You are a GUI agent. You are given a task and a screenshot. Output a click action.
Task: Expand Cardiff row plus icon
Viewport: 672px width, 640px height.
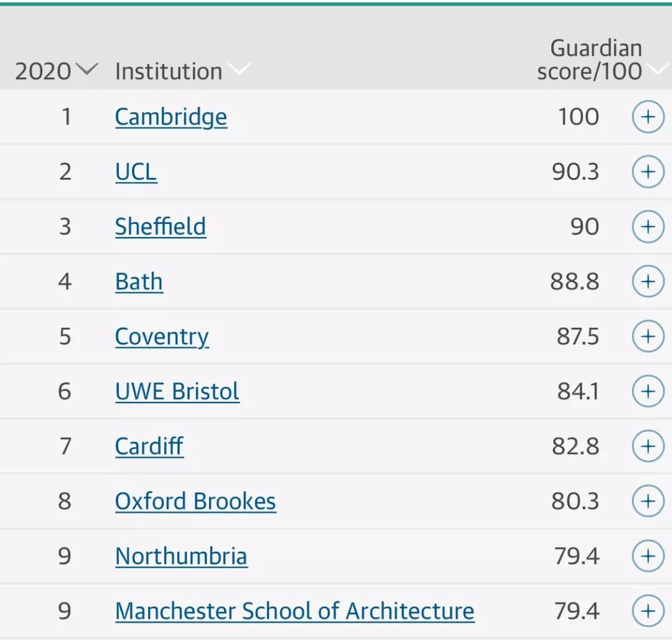tap(648, 446)
